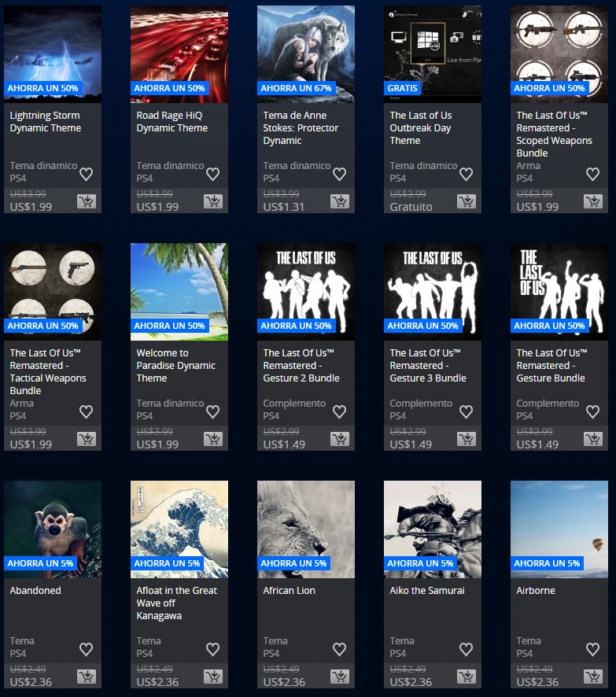Viewport: 616px width, 697px height.
Task: Add Airborne theme to cart
Action: [x=592, y=677]
